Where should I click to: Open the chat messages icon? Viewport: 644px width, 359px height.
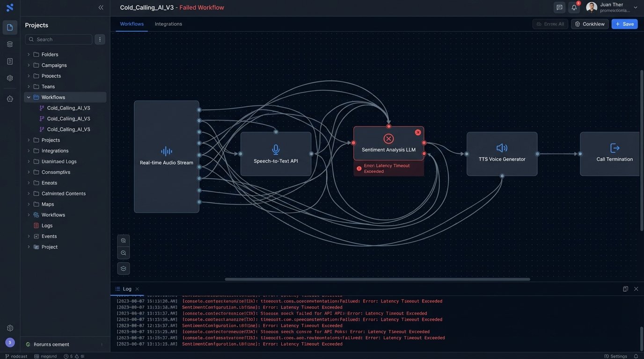[559, 7]
